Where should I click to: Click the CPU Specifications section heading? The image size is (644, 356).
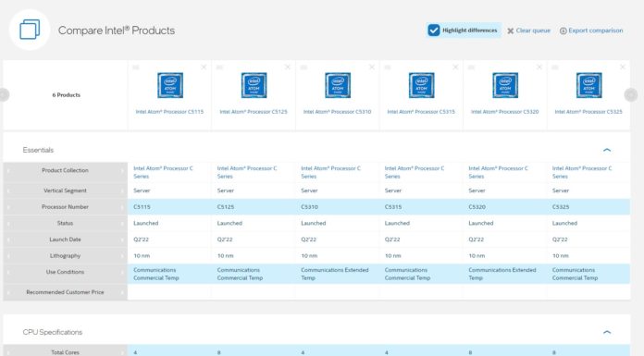pos(53,332)
